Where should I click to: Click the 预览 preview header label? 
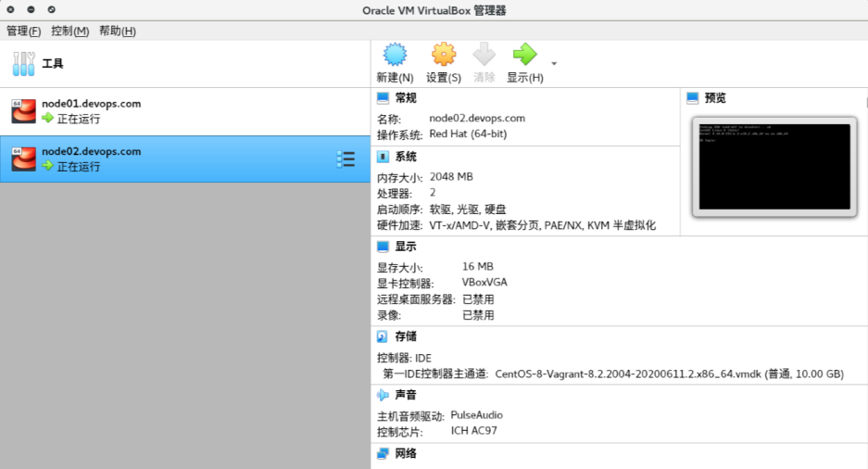click(x=715, y=98)
